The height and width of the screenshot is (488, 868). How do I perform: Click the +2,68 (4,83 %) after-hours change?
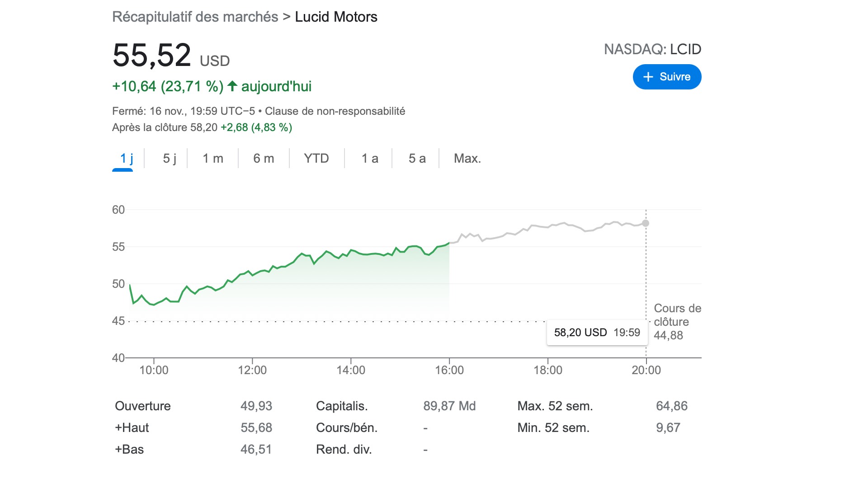tap(256, 127)
